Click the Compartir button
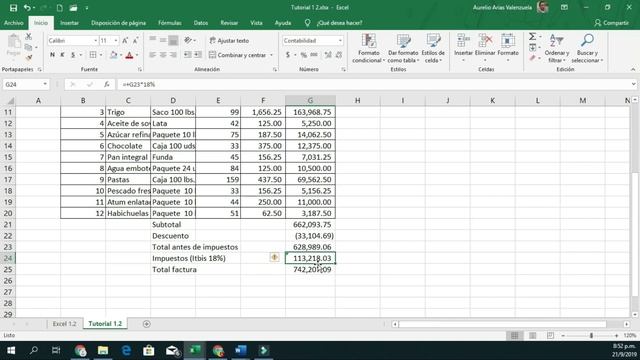640x360 pixels. pos(611,23)
